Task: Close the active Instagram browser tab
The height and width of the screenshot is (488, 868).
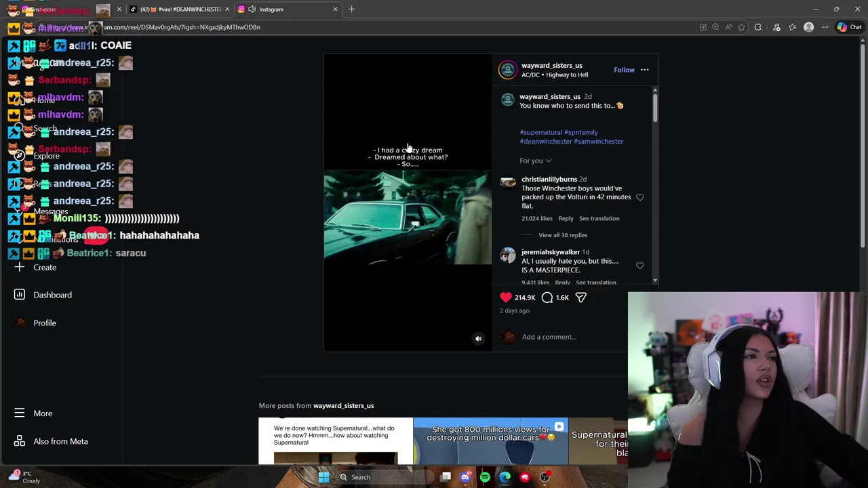Action: pos(335,9)
